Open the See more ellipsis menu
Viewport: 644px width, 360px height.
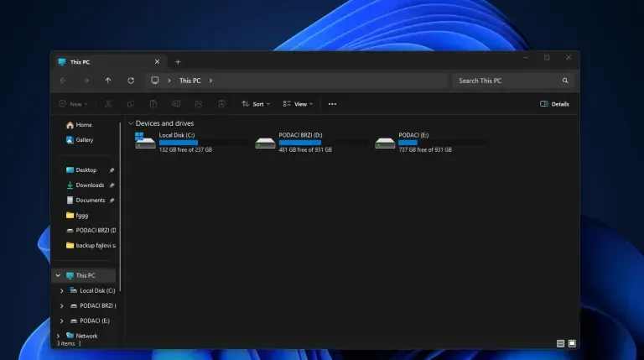pyautogui.click(x=332, y=104)
